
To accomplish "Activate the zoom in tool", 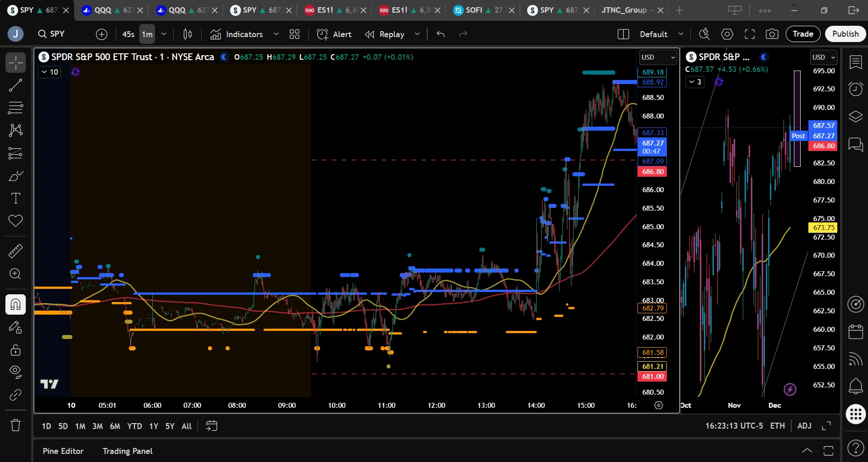I will (x=15, y=274).
